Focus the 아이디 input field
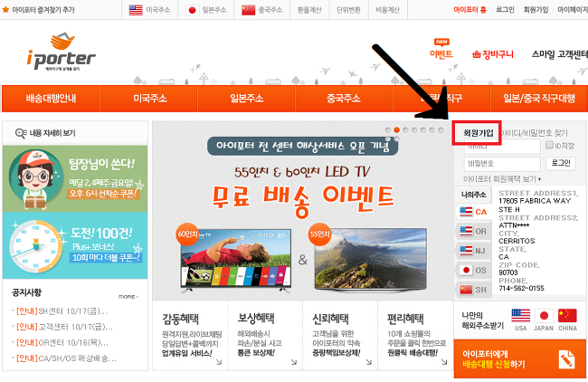The width and height of the screenshot is (588, 382). tap(502, 147)
